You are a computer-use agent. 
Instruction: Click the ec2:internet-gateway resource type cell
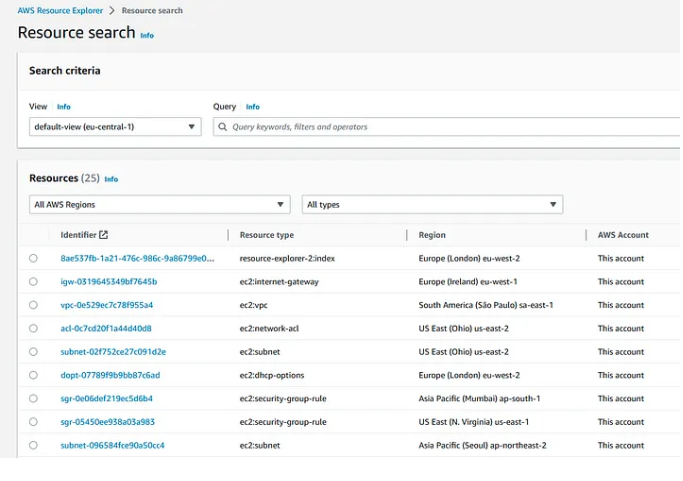tap(279, 282)
